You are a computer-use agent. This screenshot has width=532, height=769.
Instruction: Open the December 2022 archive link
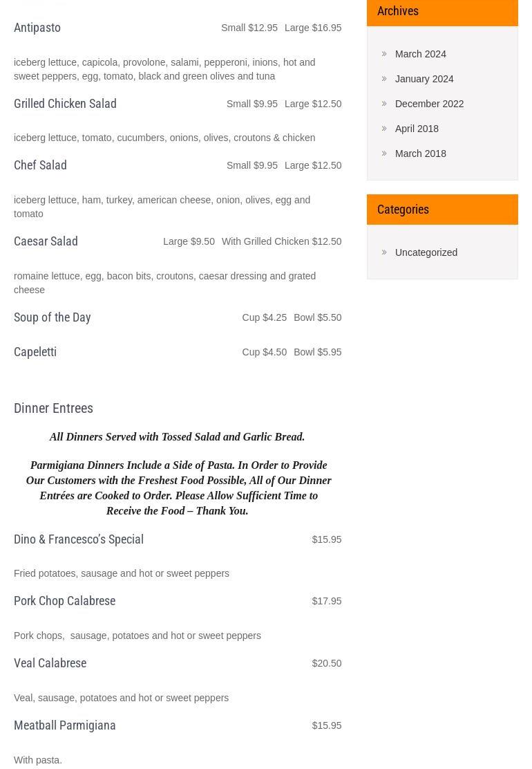pyautogui.click(x=429, y=104)
